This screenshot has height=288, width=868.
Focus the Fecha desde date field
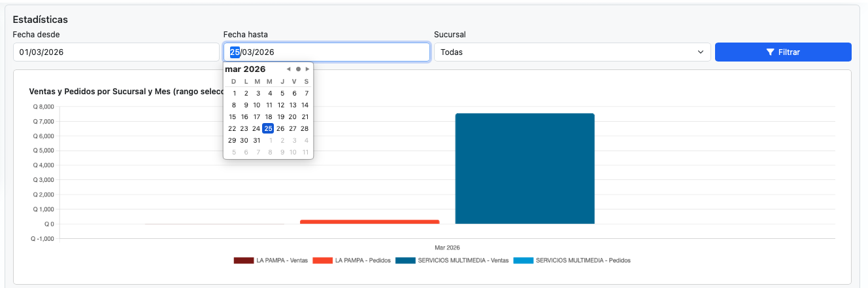tap(116, 52)
